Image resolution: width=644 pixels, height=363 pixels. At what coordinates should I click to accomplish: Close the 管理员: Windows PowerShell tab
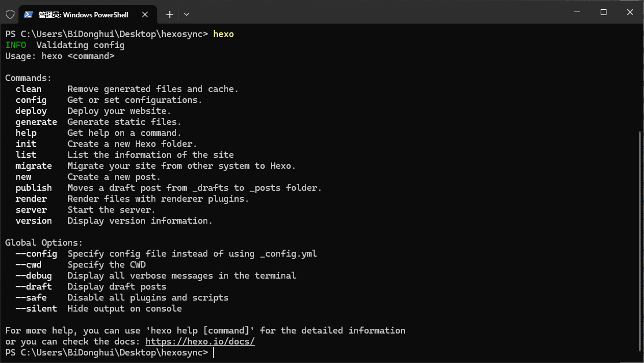[x=145, y=14]
